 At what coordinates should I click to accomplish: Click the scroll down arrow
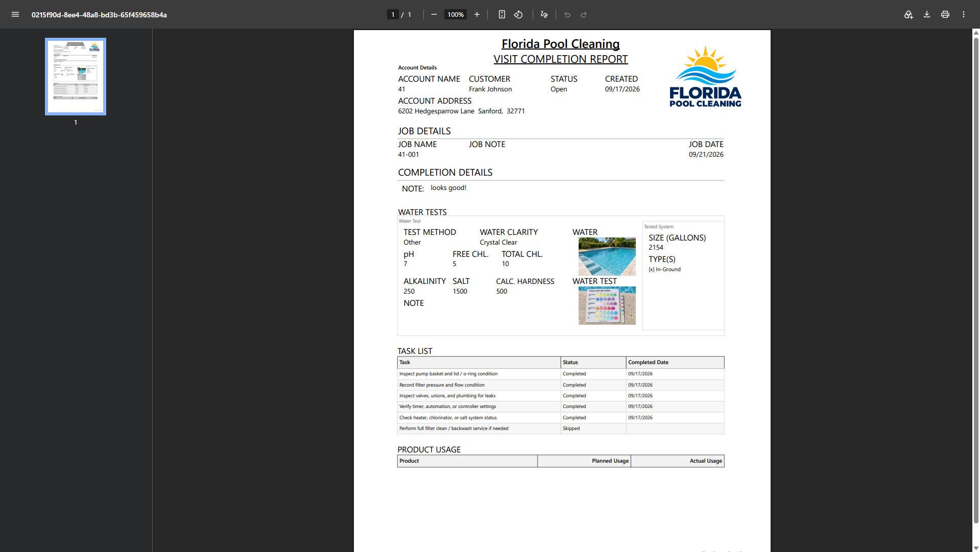pos(976,548)
